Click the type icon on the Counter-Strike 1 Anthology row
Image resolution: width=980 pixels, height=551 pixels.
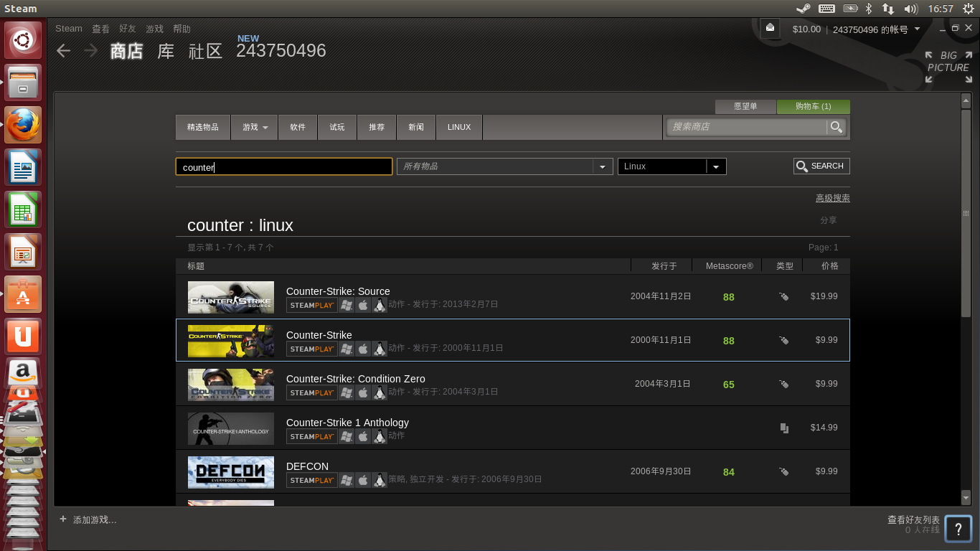click(x=784, y=428)
